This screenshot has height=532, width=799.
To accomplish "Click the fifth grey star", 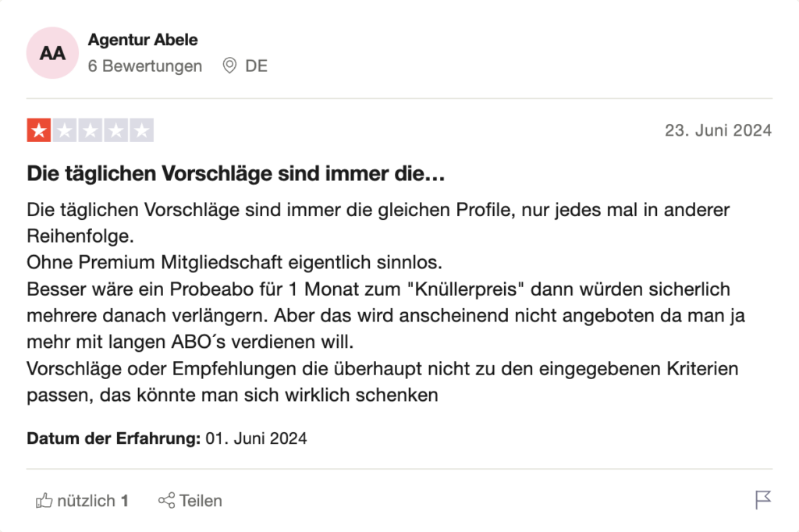I will point(142,130).
